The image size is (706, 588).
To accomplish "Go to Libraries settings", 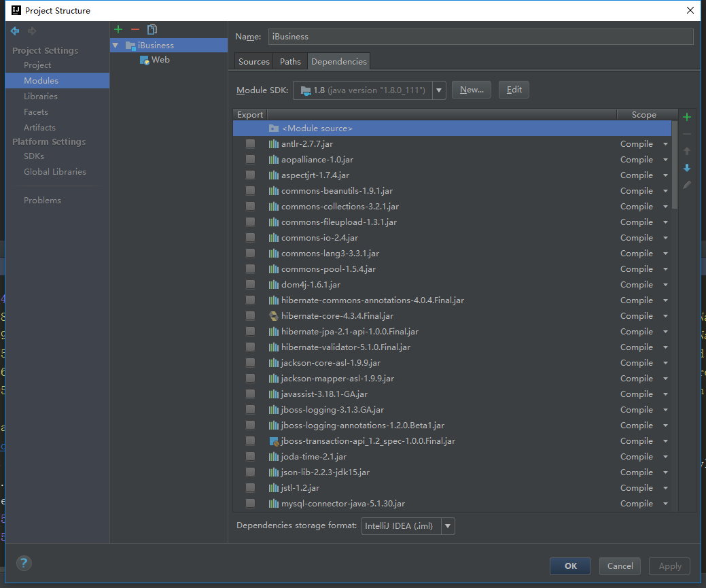I will [x=41, y=97].
